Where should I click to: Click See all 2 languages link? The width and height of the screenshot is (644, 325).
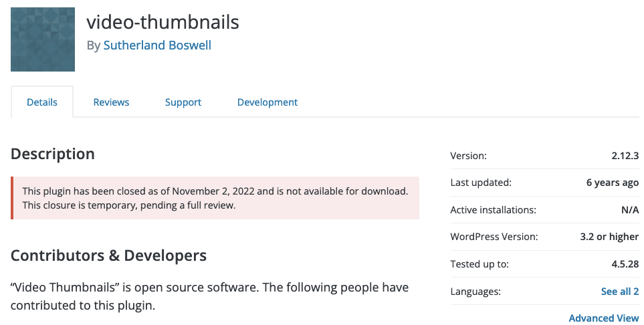[x=620, y=292]
